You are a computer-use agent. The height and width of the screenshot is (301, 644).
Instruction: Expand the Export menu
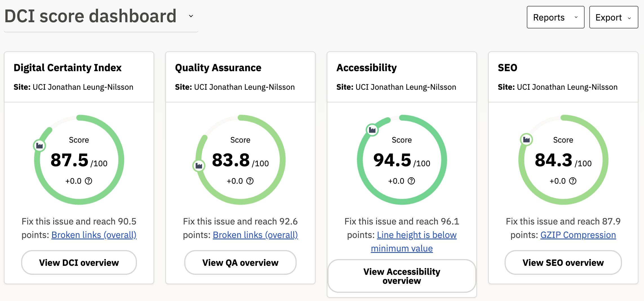(614, 17)
